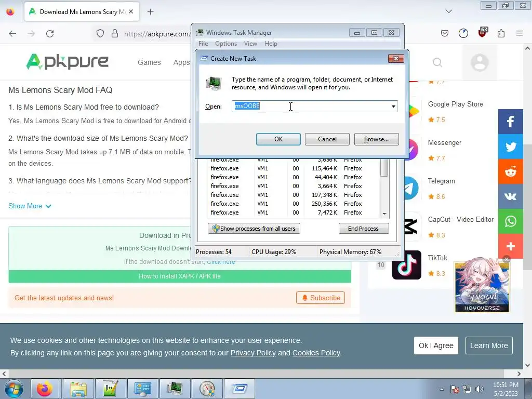Click the Google Play Store title
The height and width of the screenshot is (399, 532).
pyautogui.click(x=455, y=104)
